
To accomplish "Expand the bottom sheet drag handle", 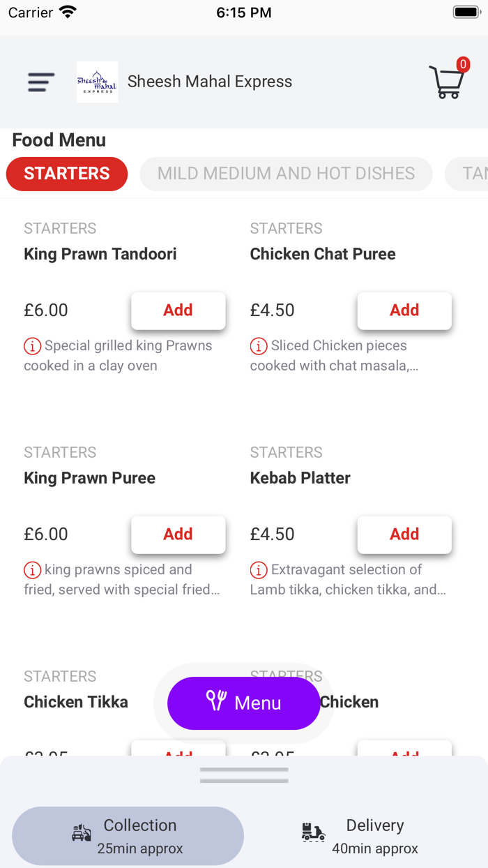I will (x=244, y=775).
